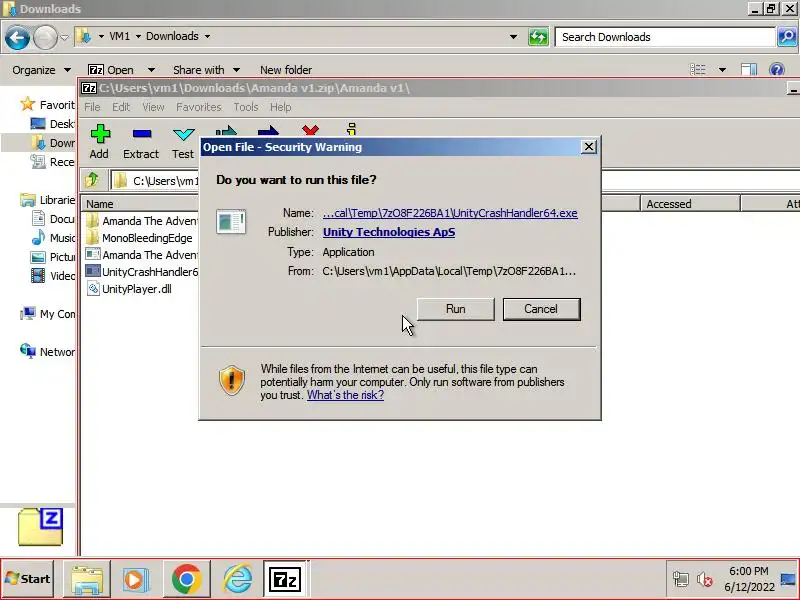This screenshot has width=800, height=600.
Task: Click the Search Downloads input field
Action: click(x=665, y=37)
